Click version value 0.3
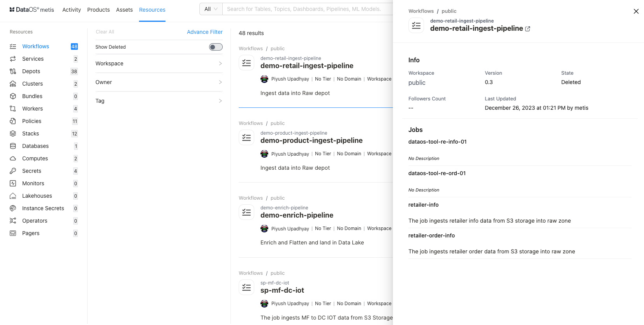 point(489,82)
